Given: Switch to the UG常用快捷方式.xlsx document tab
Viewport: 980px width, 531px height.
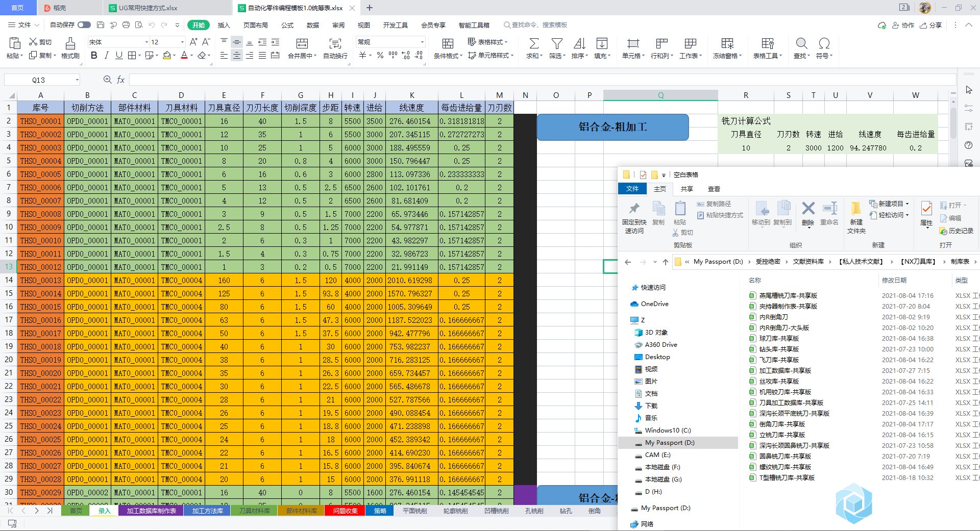Looking at the screenshot, I should click(x=148, y=8).
